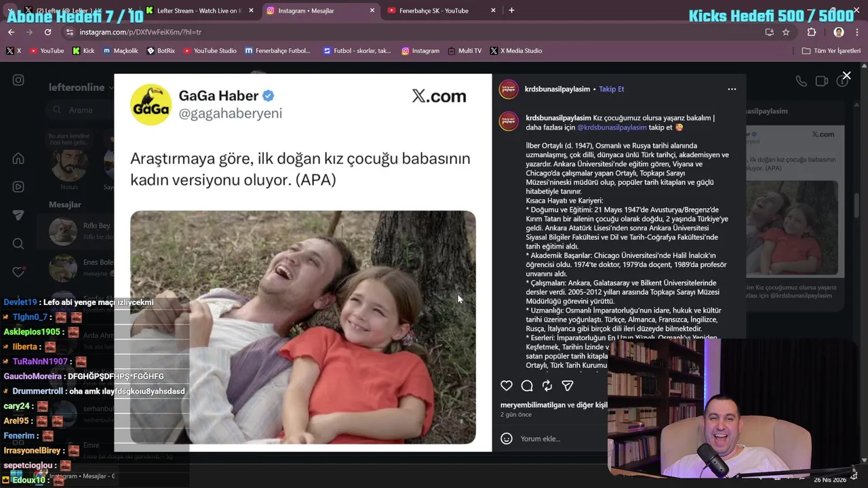The height and width of the screenshot is (488, 868).
Task: Open the YouTube Studio bookmark
Action: (210, 51)
